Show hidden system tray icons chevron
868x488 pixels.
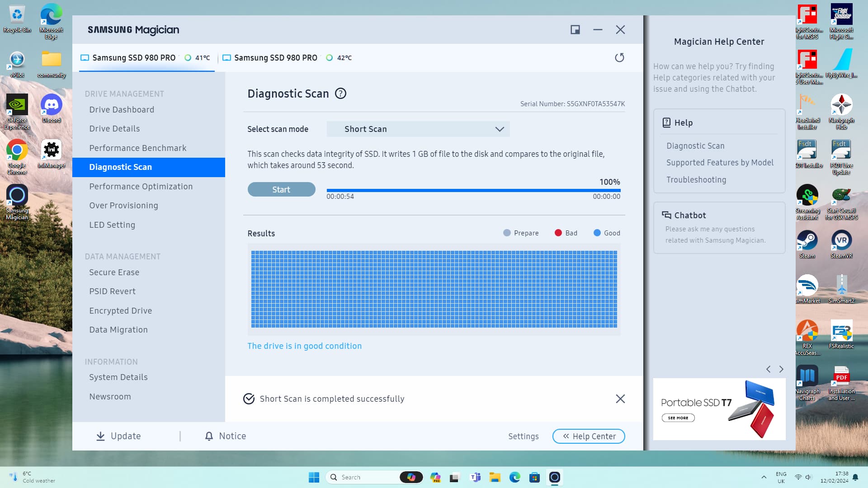point(764,477)
